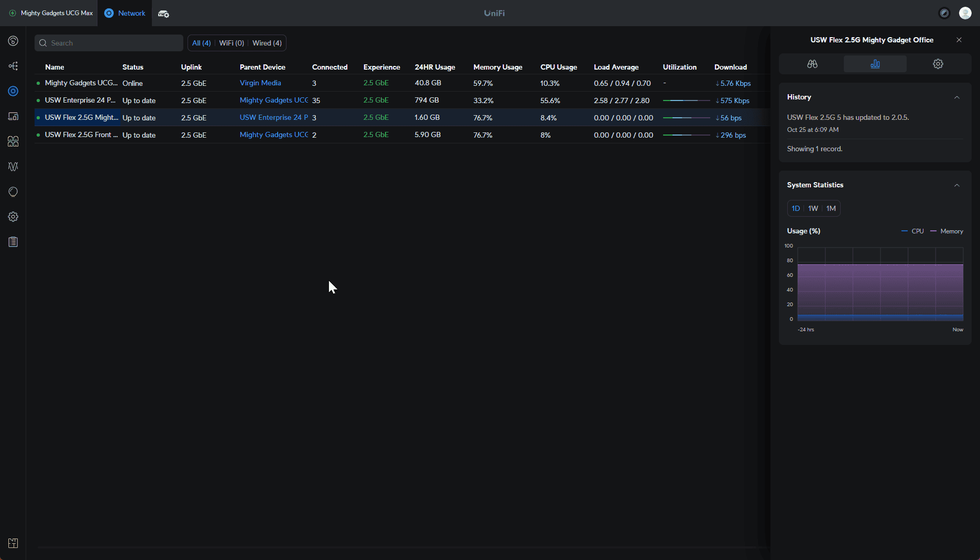Viewport: 980px width, 560px height.
Task: Sort table by Memory Usage column
Action: pyautogui.click(x=498, y=67)
